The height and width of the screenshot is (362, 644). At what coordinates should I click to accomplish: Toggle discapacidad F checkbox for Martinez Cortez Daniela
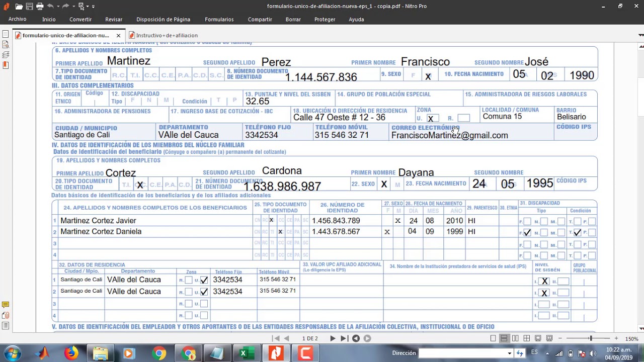point(527,232)
